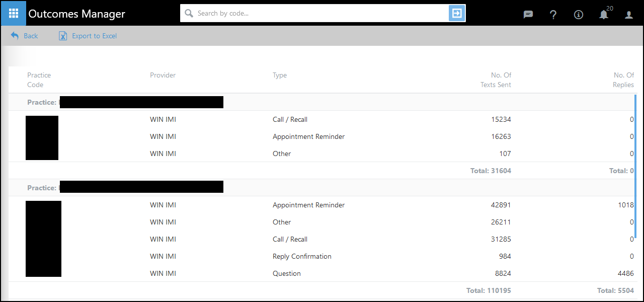The height and width of the screenshot is (302, 644).
Task: Click the Type column header
Action: [x=279, y=75]
